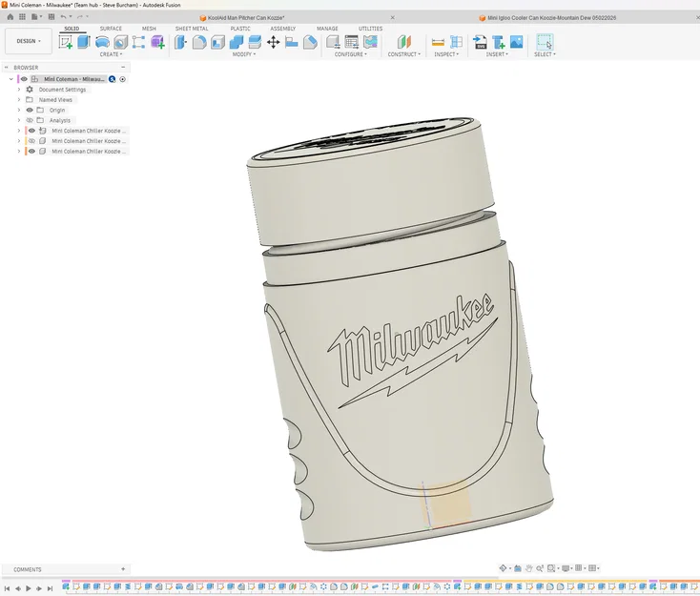Click the Insert SVG icon
Screen dimensions: 700x596
480,42
